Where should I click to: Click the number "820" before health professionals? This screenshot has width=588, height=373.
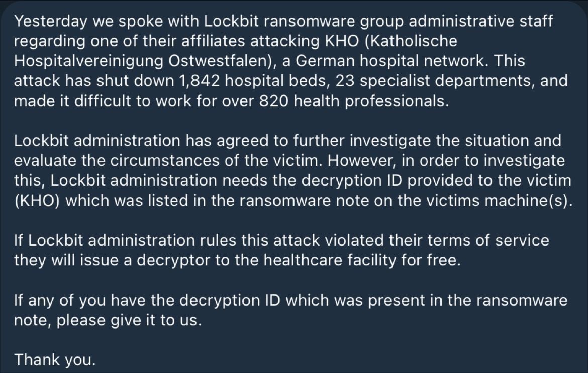273,101
